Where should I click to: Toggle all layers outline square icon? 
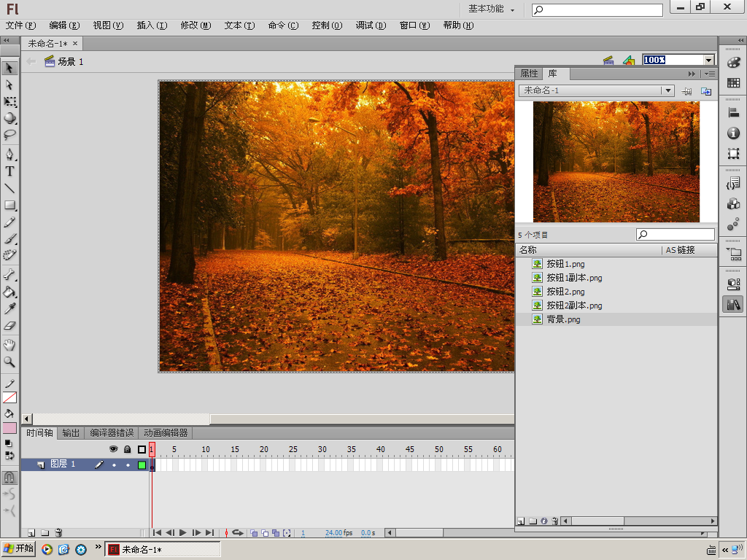[x=142, y=449]
